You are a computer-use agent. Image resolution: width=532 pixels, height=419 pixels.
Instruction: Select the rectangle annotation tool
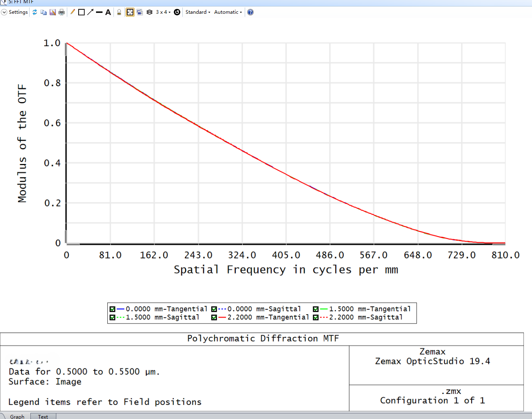pos(81,12)
